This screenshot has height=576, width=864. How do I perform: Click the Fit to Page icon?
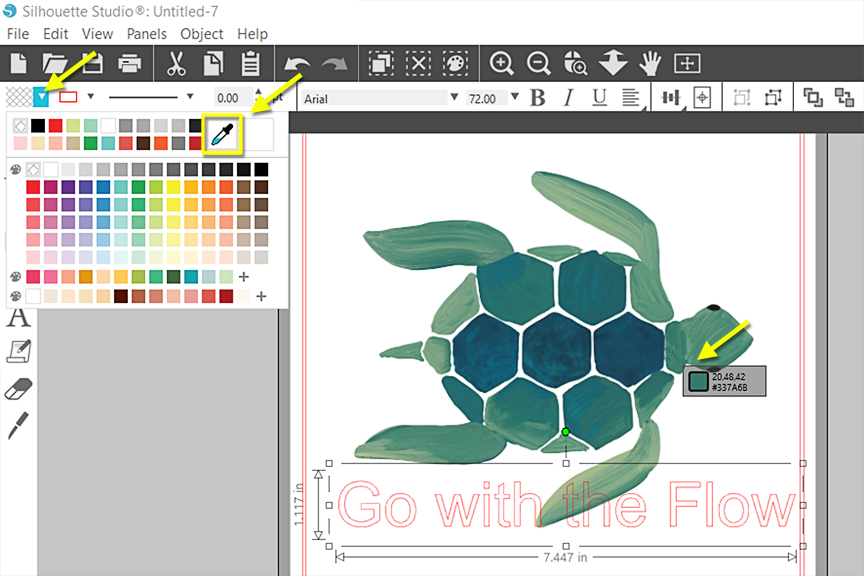[687, 63]
